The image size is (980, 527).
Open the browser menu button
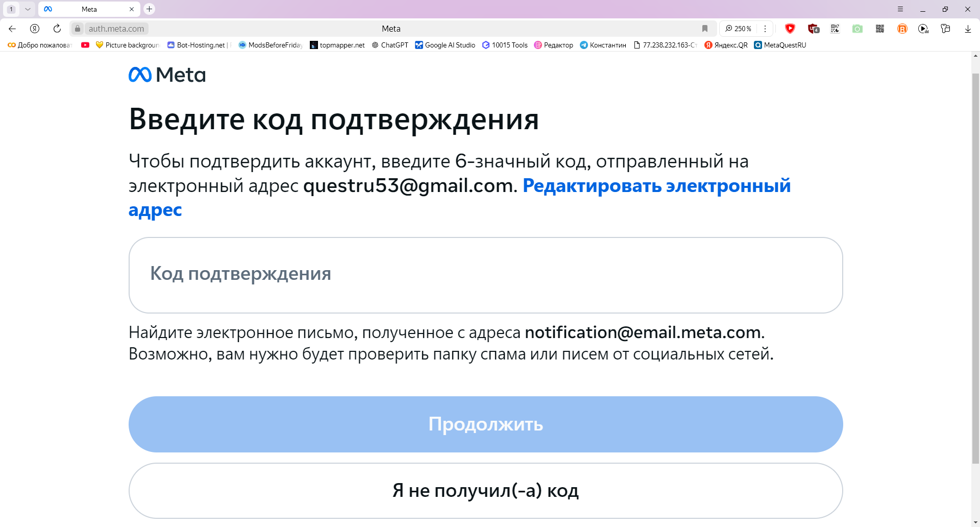(901, 9)
